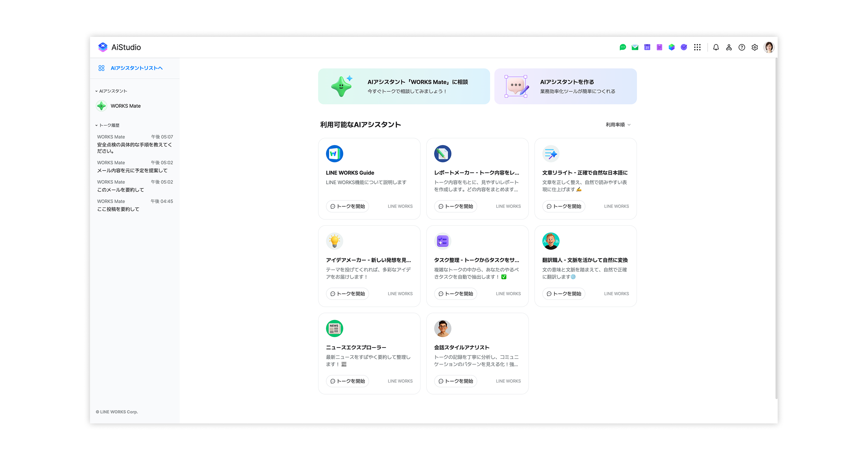Viewport: 868px width, 461px height.
Task: Open the Calendar 31 app icon
Action: (647, 47)
